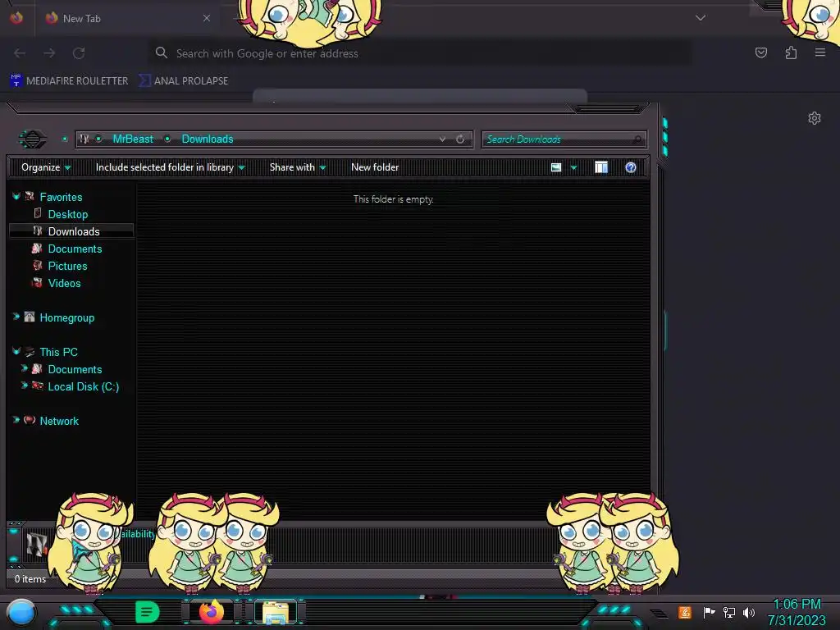Reload the page in Firefox

(x=79, y=53)
